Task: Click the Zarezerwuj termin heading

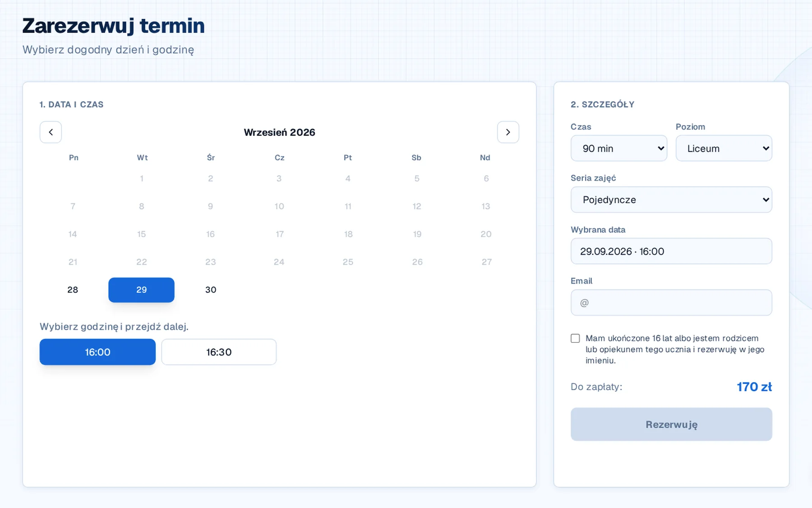Action: 113,26
